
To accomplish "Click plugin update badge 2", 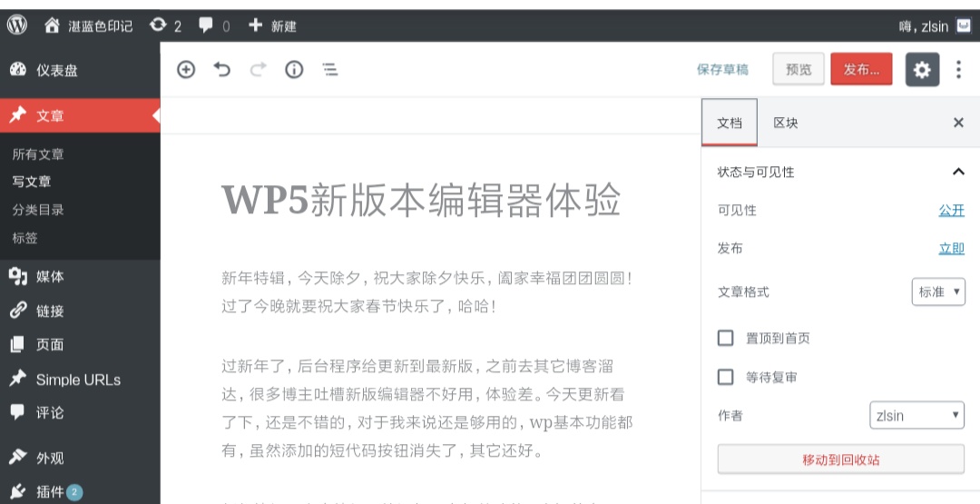I will (x=74, y=492).
